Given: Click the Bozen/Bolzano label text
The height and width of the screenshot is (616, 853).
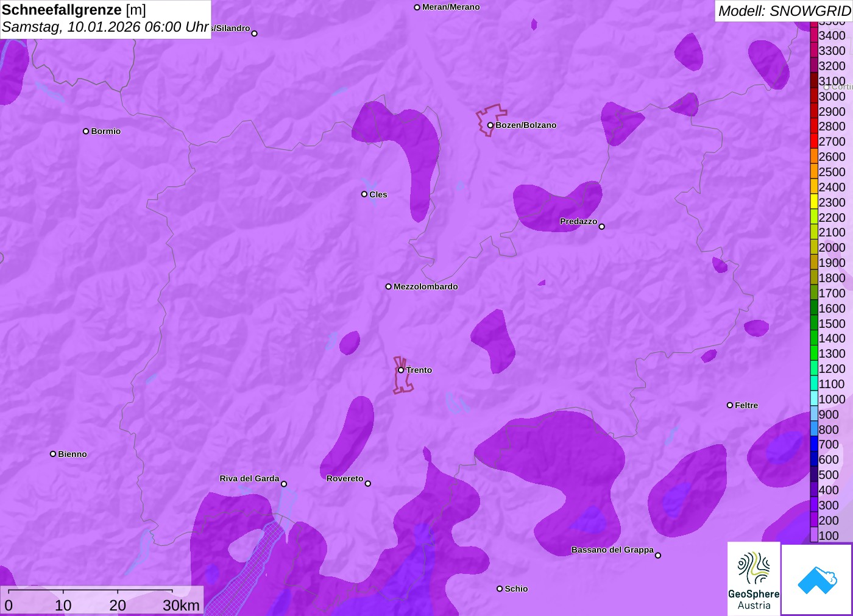Looking at the screenshot, I should (526, 125).
